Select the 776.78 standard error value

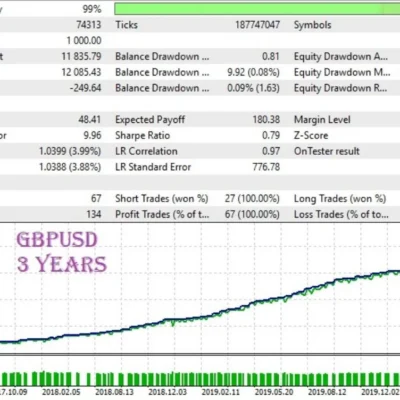point(266,167)
